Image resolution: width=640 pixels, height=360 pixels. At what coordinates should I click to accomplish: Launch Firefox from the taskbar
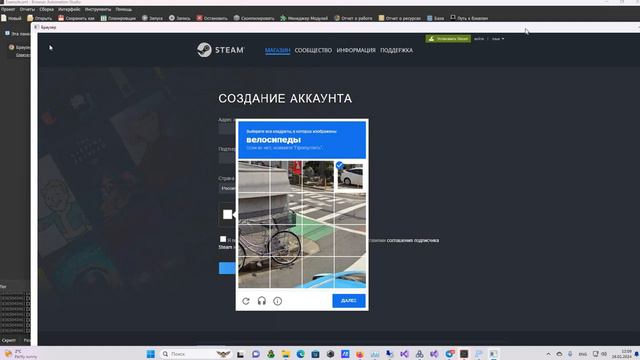tap(360, 354)
